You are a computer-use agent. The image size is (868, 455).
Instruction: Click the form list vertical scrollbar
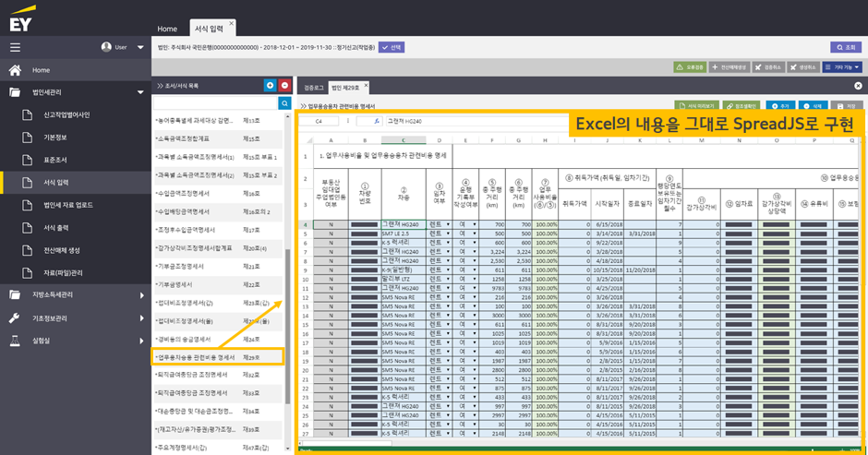click(287, 327)
